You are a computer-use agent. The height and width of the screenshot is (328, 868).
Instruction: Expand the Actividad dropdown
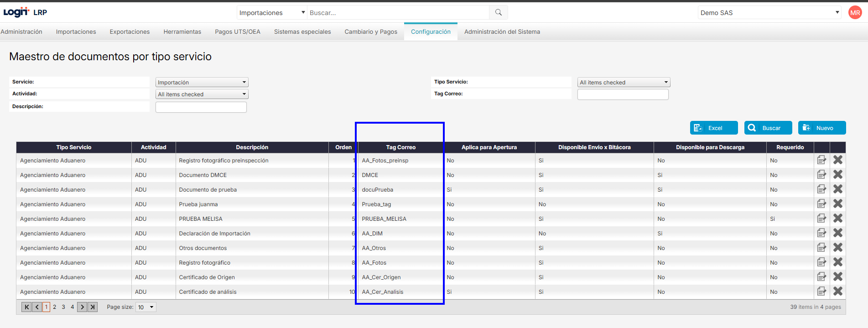(x=202, y=94)
